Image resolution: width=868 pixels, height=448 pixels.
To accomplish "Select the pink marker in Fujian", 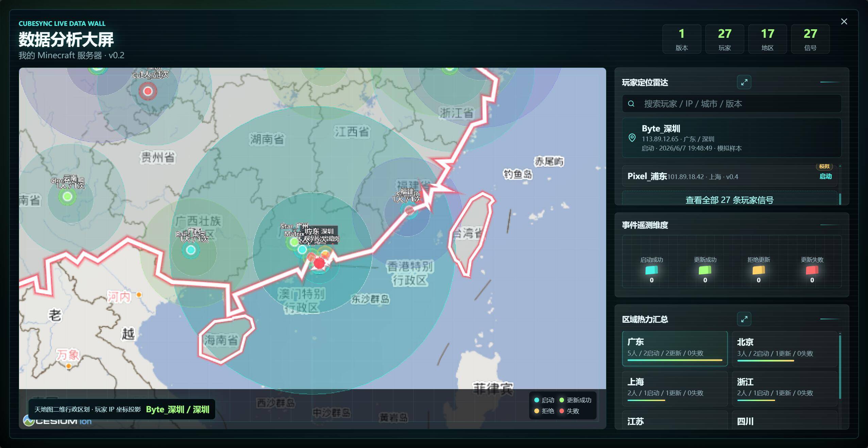I will tap(409, 210).
